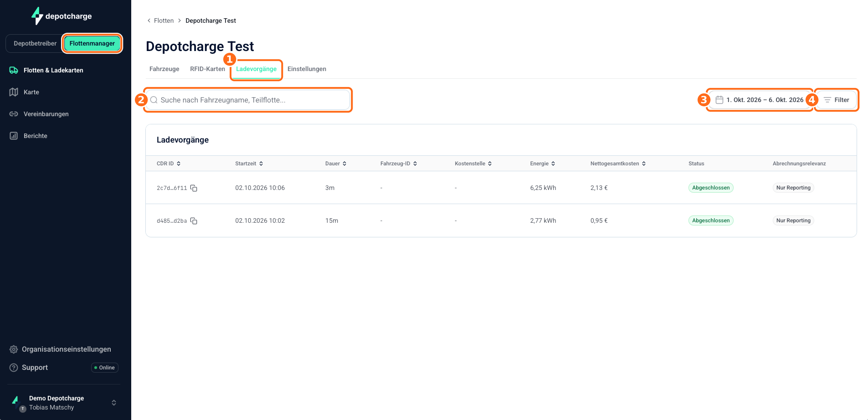Click the Suche nach Fahrzeugname search field

tap(248, 100)
